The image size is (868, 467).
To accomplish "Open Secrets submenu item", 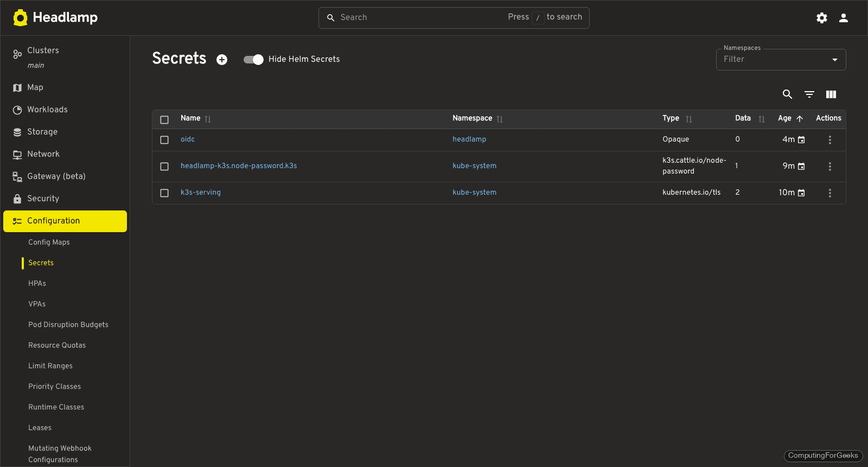I will tap(41, 263).
